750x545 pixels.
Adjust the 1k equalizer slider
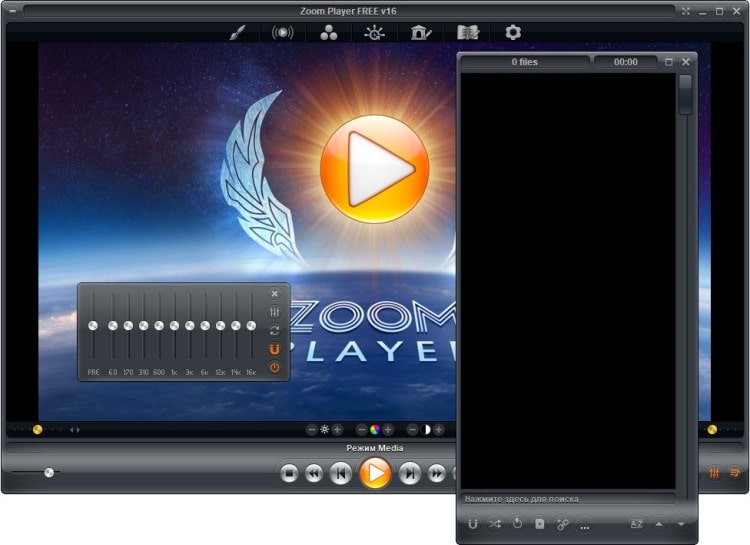tap(174, 326)
